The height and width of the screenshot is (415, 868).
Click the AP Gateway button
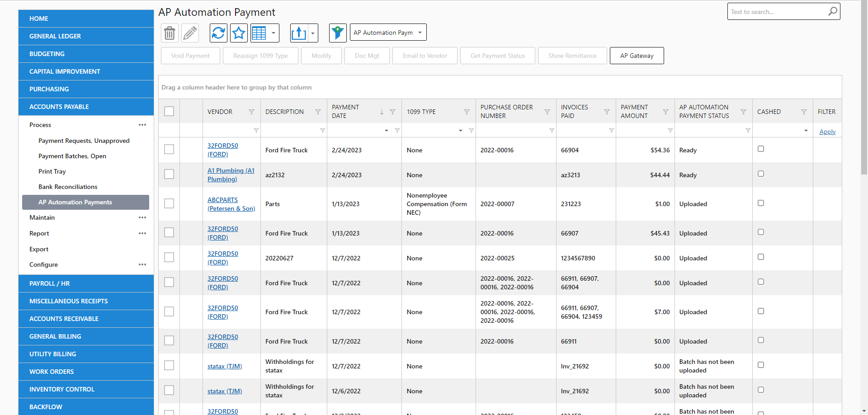[x=637, y=56]
